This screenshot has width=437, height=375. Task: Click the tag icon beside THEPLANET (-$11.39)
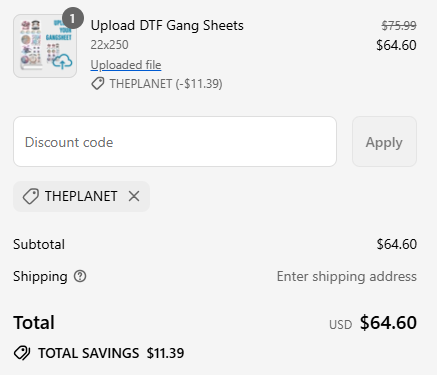(98, 83)
